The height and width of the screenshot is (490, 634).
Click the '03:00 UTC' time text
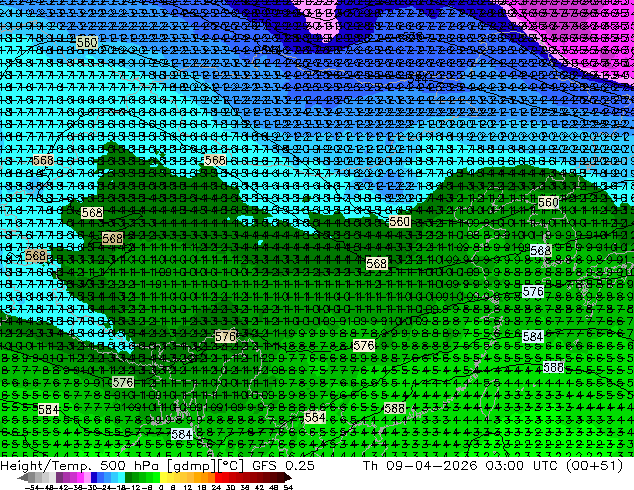[523, 465]
